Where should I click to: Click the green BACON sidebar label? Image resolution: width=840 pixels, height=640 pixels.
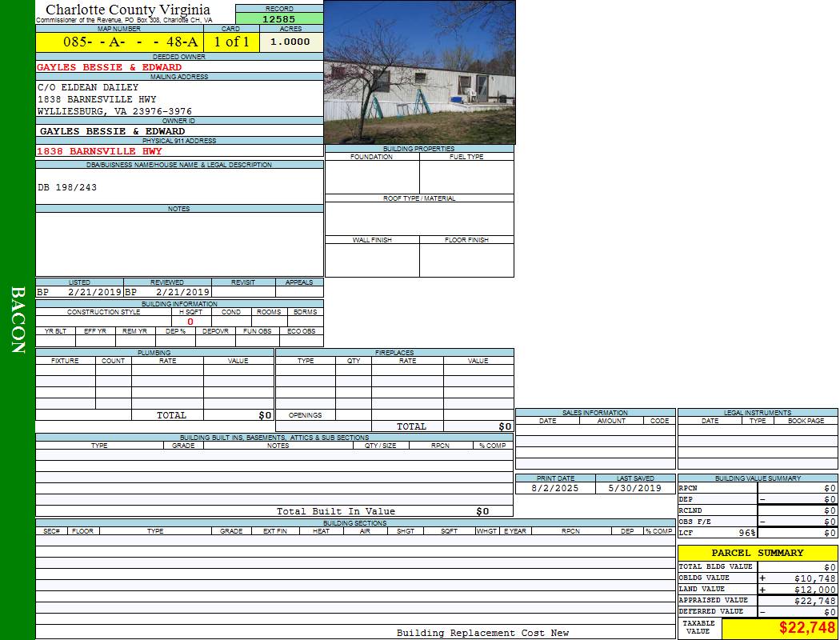coord(18,320)
